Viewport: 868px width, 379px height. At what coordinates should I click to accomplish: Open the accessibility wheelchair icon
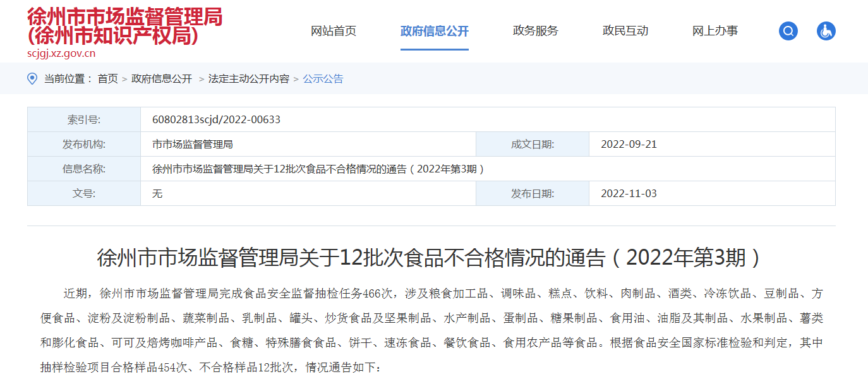826,31
